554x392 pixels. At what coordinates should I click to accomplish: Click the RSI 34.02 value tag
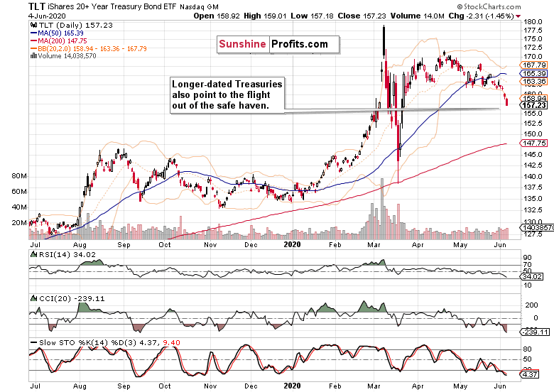click(532, 276)
